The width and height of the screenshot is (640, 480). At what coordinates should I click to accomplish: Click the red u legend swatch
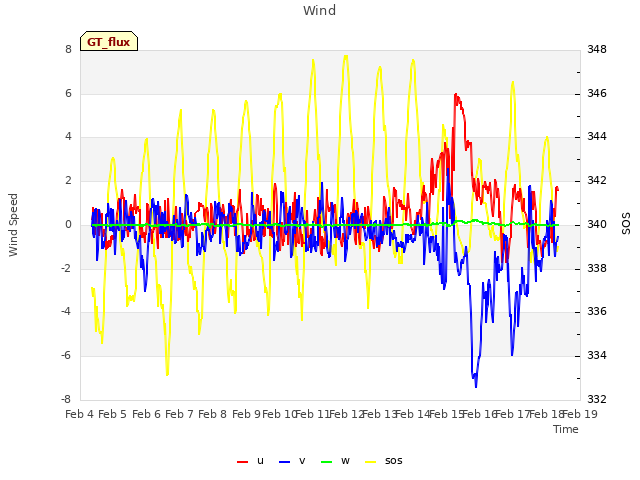(242, 462)
